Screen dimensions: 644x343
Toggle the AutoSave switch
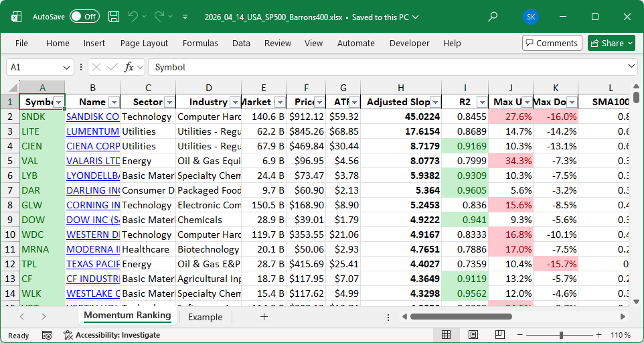[x=84, y=16]
